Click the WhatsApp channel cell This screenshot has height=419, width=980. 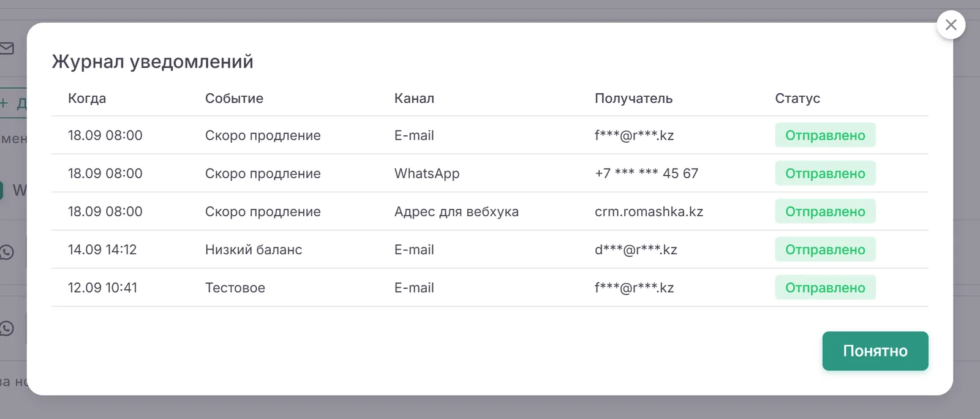pos(427,173)
